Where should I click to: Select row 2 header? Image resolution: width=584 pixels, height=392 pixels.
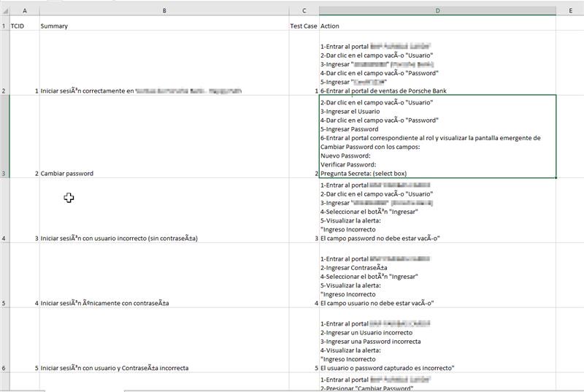[4, 63]
